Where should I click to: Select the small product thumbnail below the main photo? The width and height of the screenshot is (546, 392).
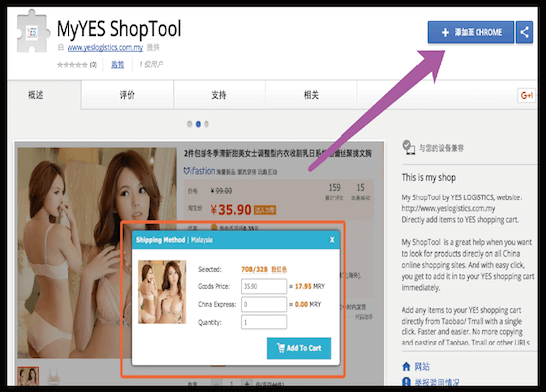[28, 376]
